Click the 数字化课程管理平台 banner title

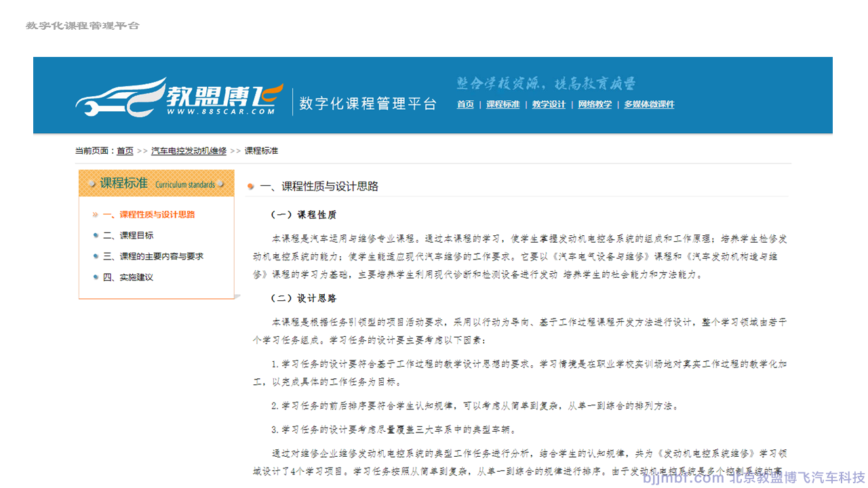point(368,104)
